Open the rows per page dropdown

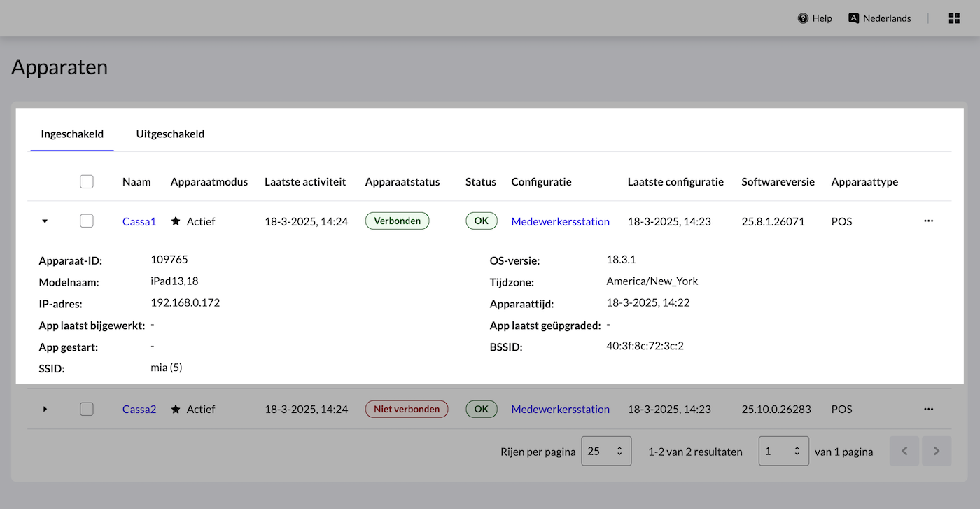pos(606,452)
